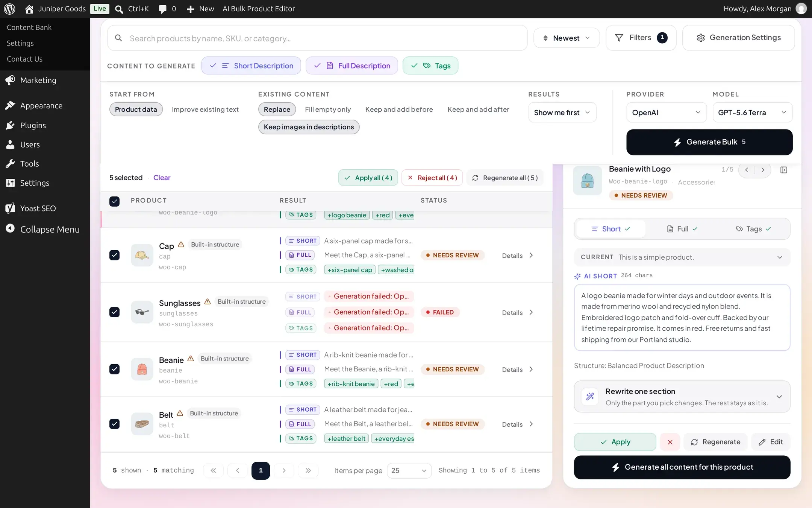The image size is (812, 508).
Task: Expand Rewrite one section panel
Action: tap(682, 397)
